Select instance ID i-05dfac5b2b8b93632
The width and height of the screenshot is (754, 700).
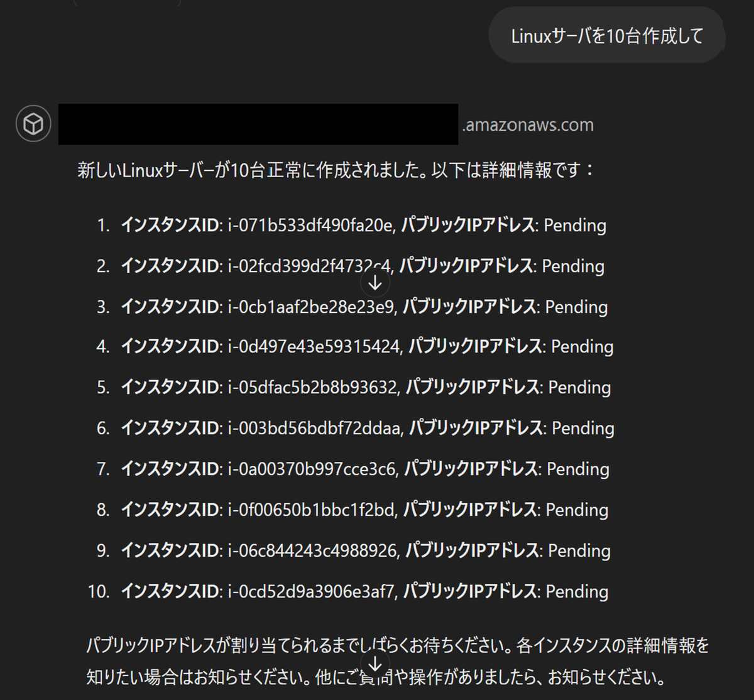click(312, 387)
